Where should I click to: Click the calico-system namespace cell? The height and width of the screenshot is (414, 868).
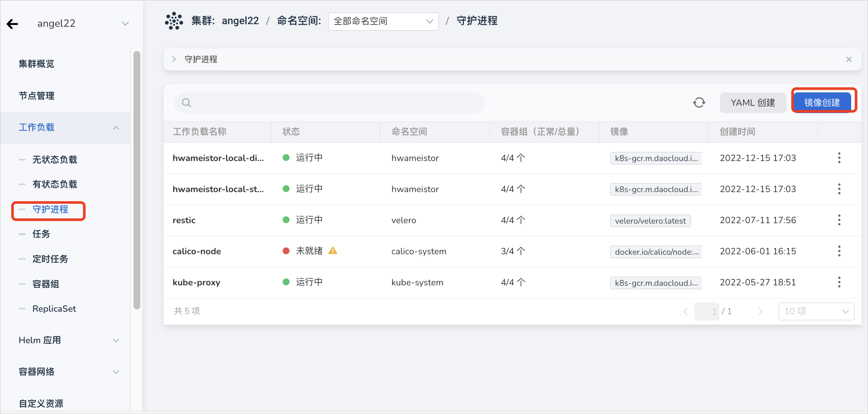click(419, 251)
